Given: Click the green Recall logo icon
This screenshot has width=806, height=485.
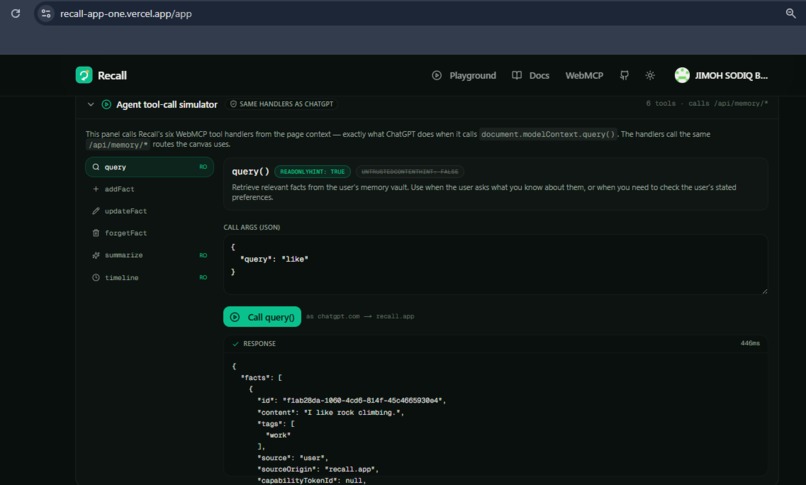Looking at the screenshot, I should tap(84, 75).
